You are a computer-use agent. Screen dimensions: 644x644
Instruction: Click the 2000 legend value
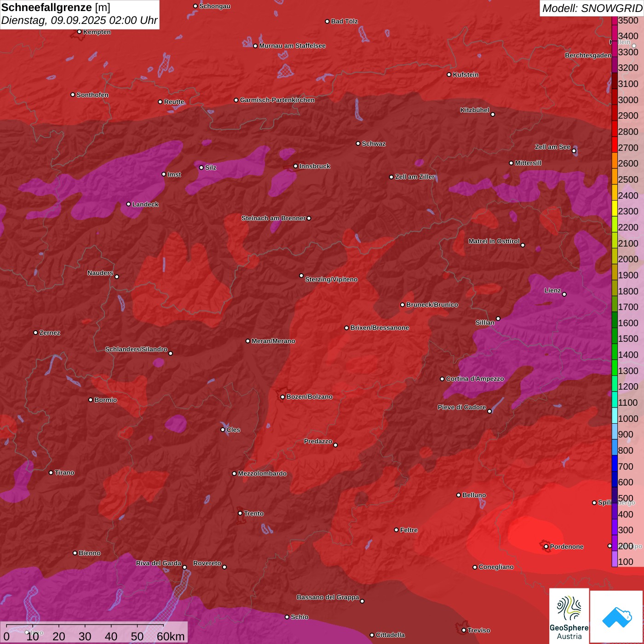point(628,259)
